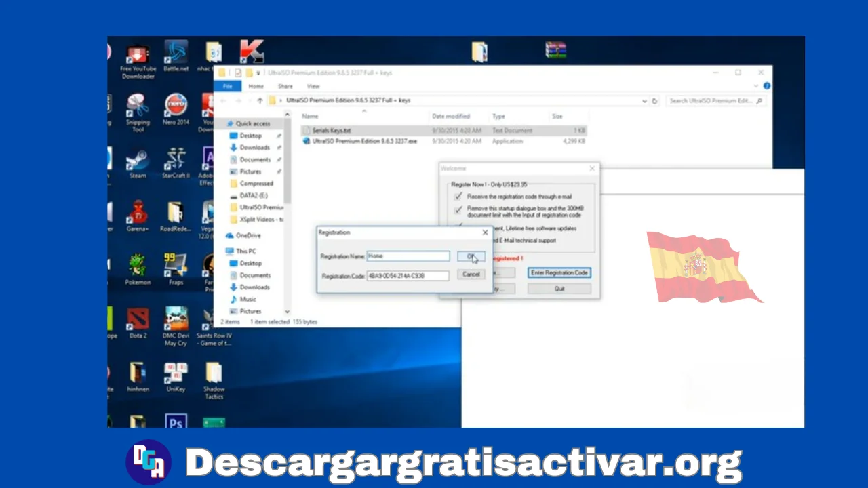Viewport: 868px width, 488px height.
Task: Launch Nero 2014 from the desktop
Action: [x=176, y=110]
